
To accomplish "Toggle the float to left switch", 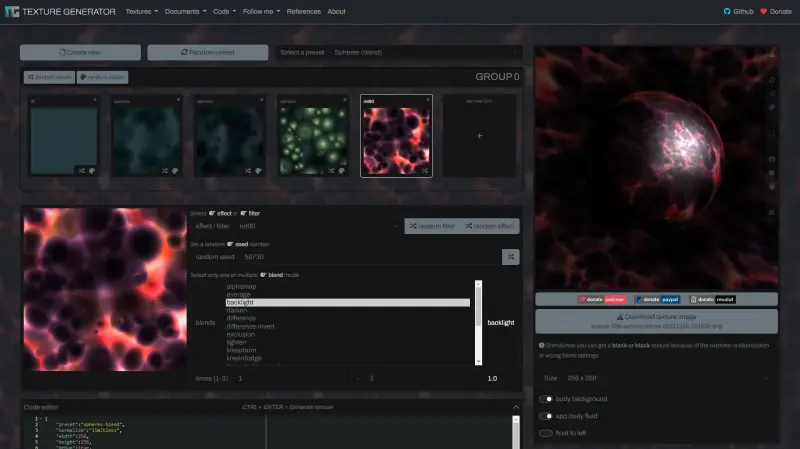I will [x=546, y=433].
